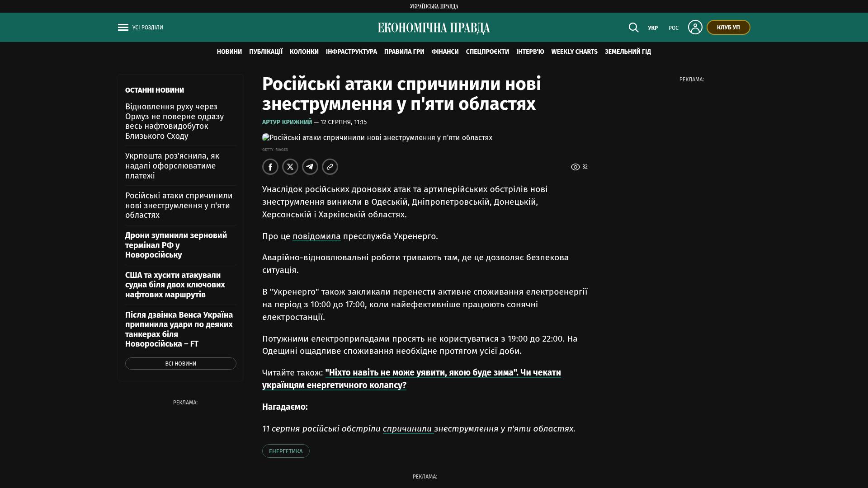The height and width of the screenshot is (488, 868).
Task: Open news about Ормуз oil traffic
Action: coord(175,122)
